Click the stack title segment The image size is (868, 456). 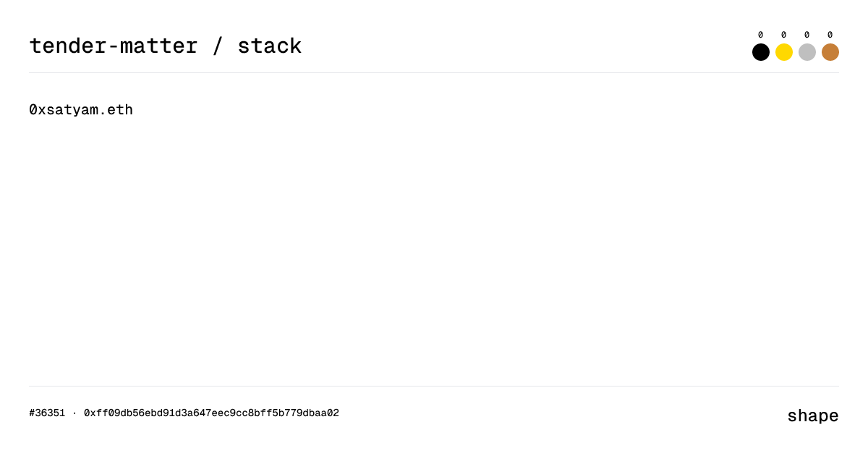click(x=271, y=46)
